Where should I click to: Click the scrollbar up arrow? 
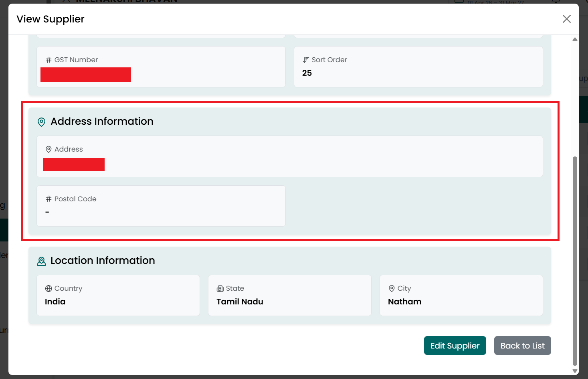575,39
